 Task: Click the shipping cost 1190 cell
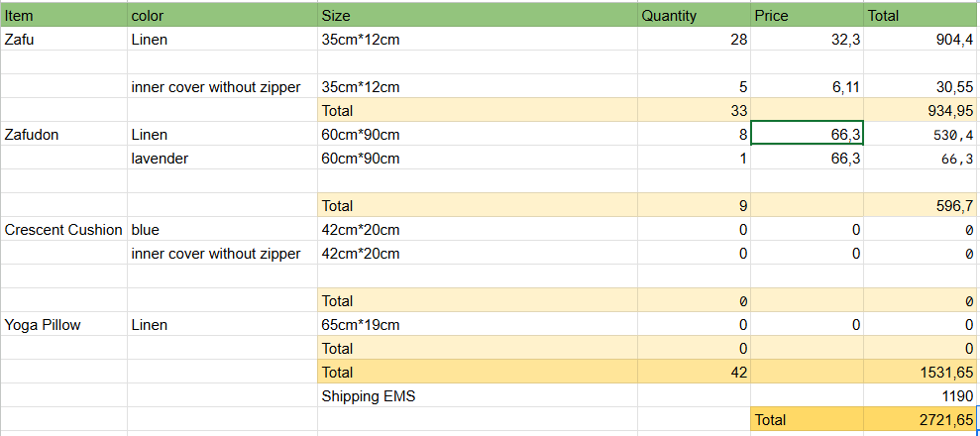[x=922, y=395]
